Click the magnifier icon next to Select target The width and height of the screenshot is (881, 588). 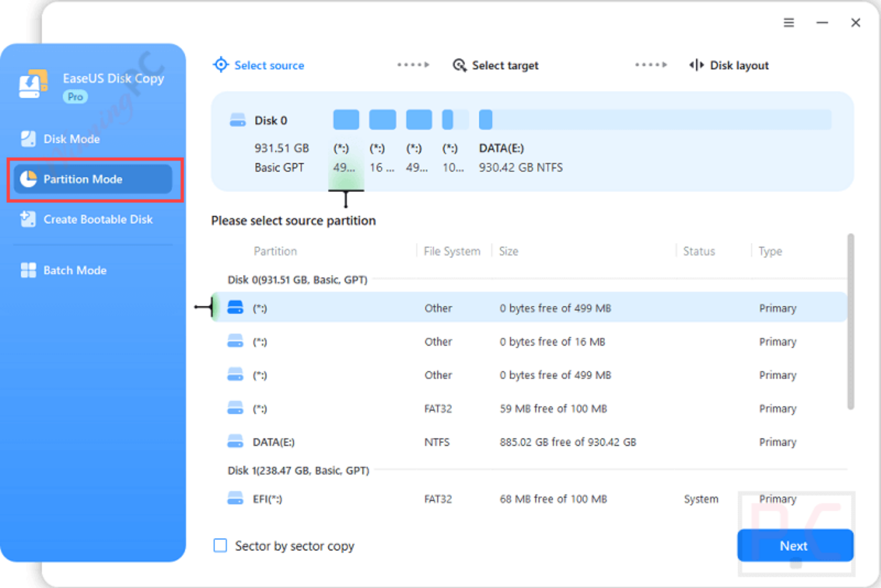pos(459,65)
